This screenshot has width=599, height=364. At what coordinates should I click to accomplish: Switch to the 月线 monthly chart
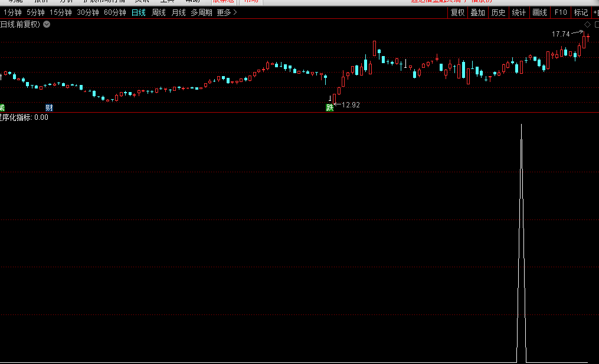(178, 12)
